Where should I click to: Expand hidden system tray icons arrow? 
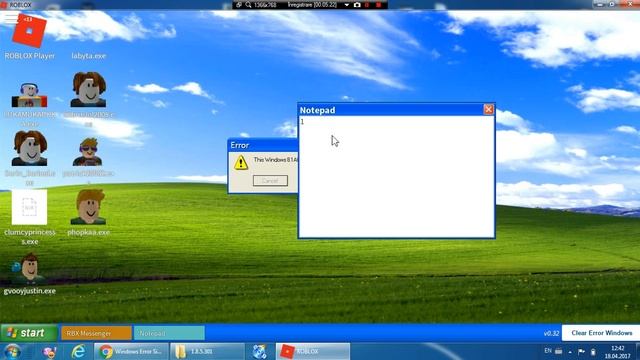tap(570, 352)
